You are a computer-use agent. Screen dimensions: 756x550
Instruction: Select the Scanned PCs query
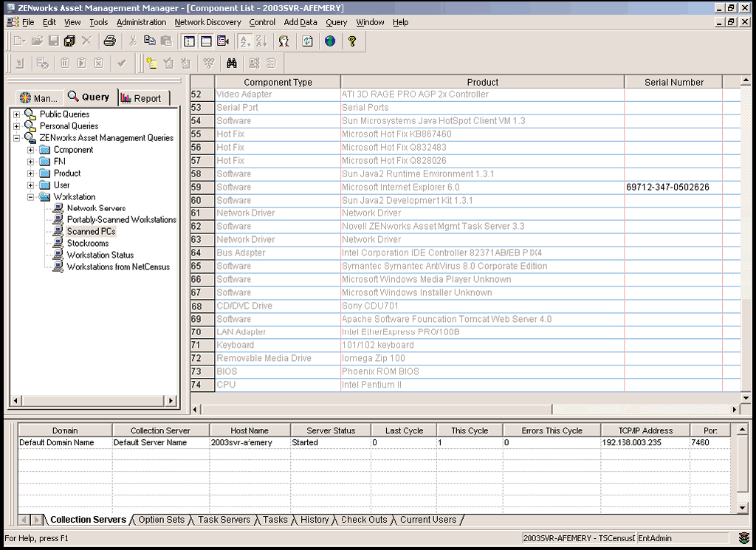[91, 231]
